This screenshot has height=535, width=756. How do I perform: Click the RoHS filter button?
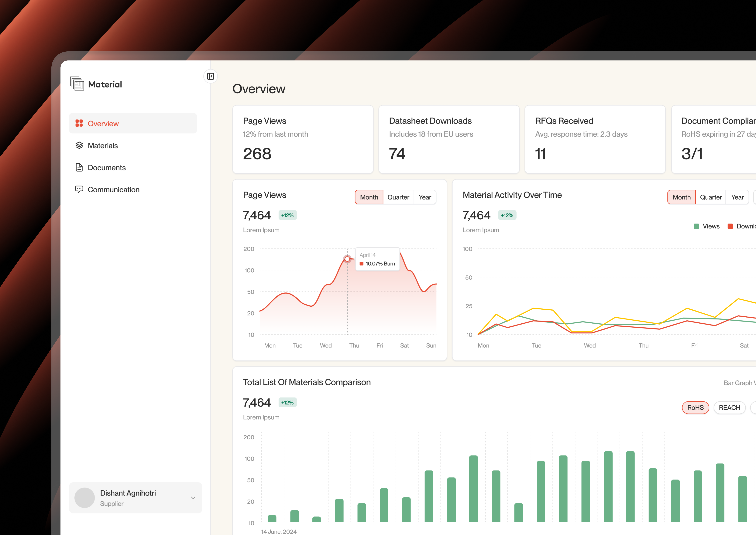pos(695,407)
